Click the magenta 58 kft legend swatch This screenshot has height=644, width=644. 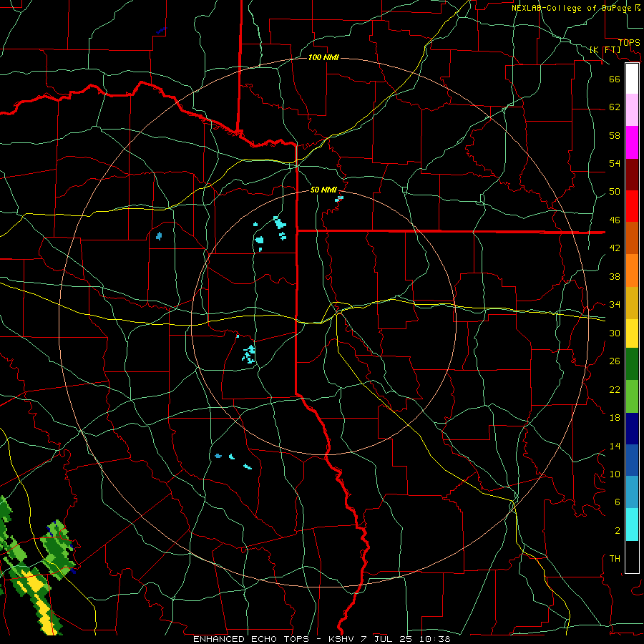[x=632, y=142]
